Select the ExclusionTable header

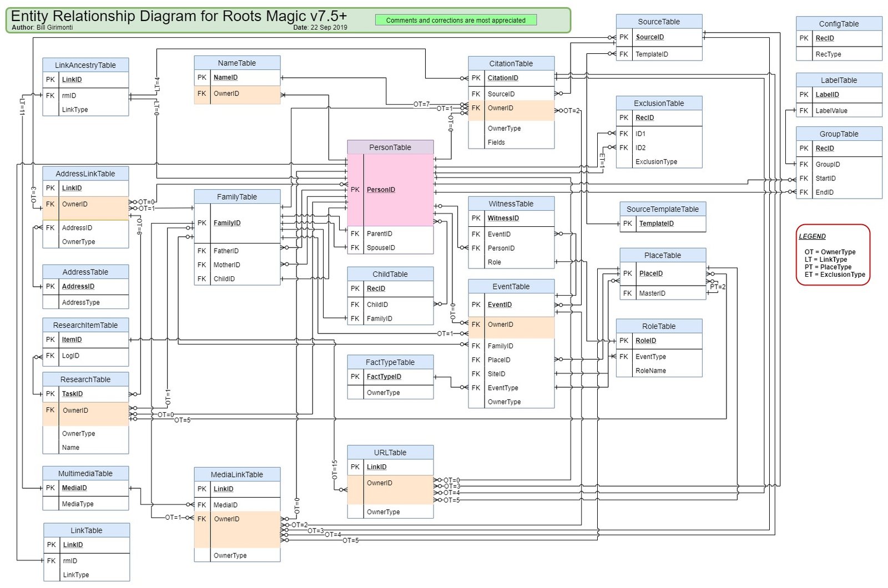tap(659, 104)
